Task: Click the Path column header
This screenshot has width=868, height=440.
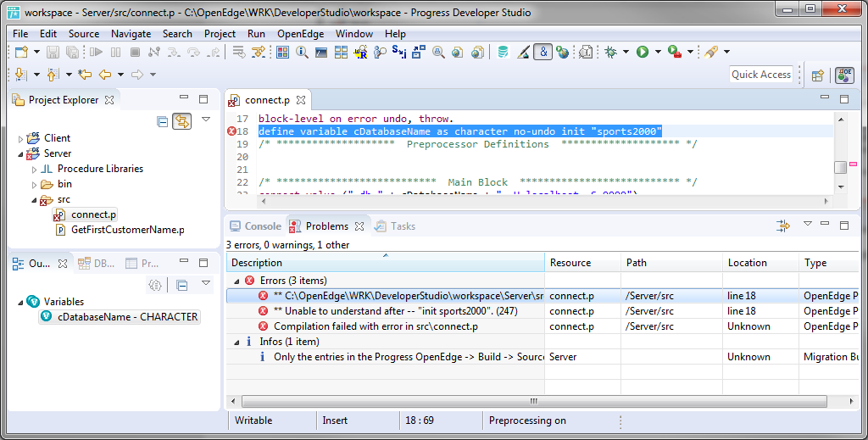Action: [671, 263]
